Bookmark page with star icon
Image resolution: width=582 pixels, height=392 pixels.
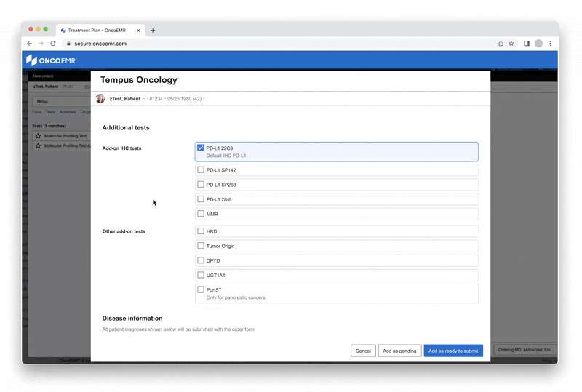tap(511, 44)
